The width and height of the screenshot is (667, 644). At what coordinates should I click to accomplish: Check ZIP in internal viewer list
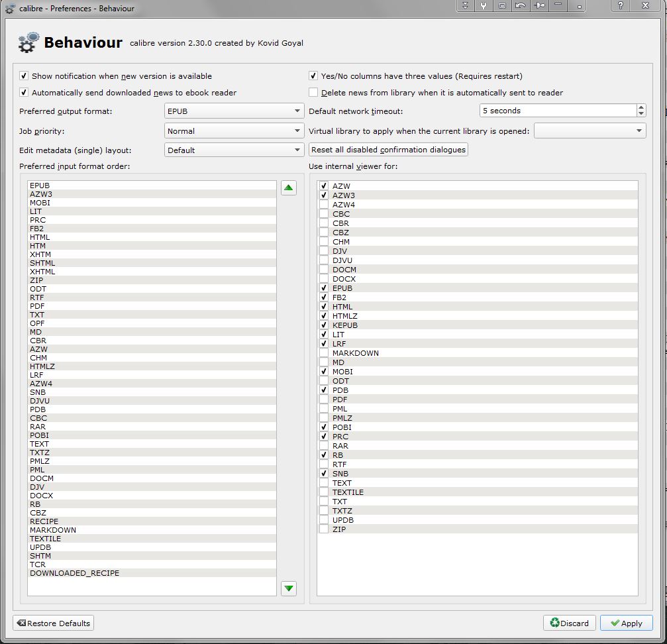pos(324,529)
